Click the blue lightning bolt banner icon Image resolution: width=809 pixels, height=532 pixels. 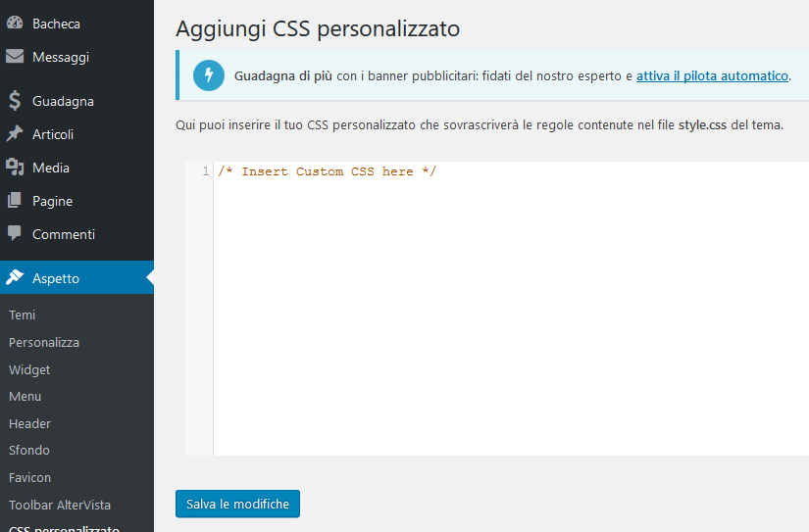[x=209, y=75]
